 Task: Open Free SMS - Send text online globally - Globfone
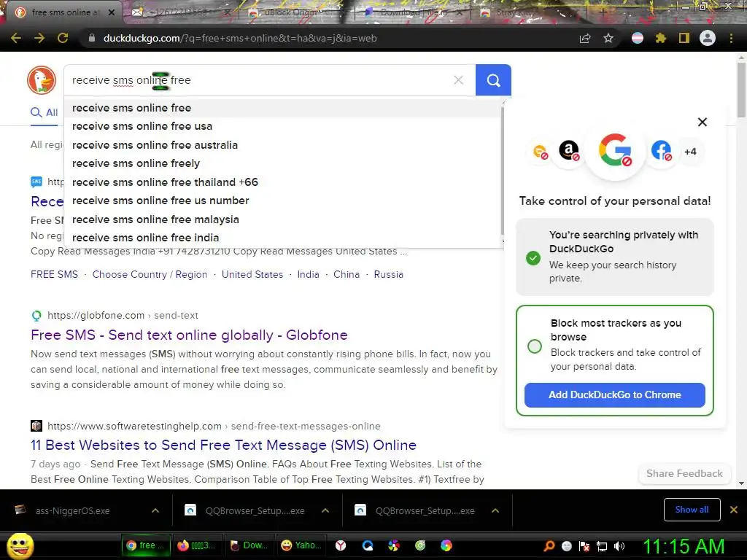pos(189,335)
